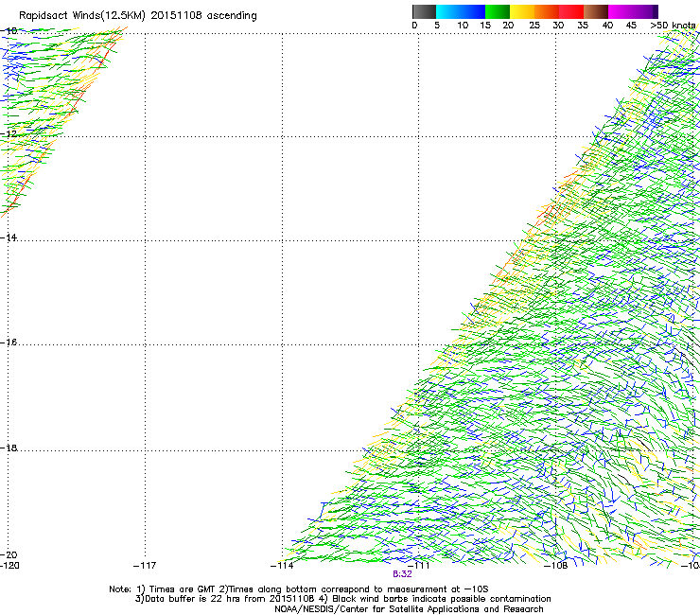Click the -20 latitude axis label
Screen dimensions: 700x615
tap(9, 554)
